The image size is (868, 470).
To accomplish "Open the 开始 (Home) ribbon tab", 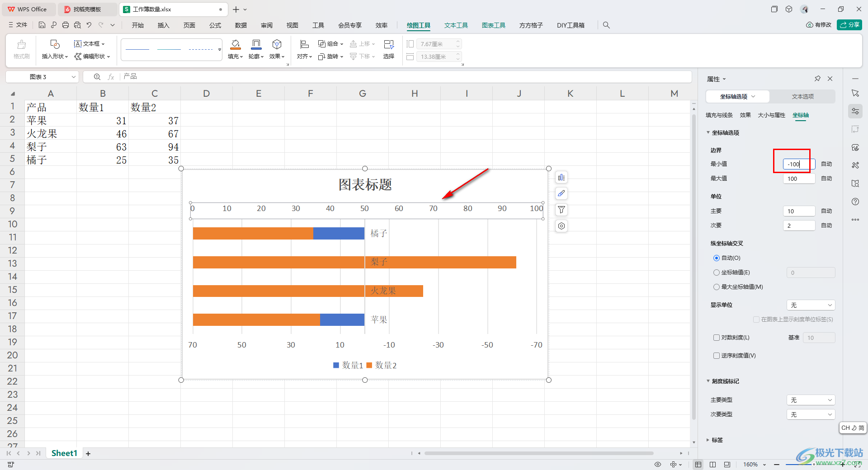I will [138, 25].
